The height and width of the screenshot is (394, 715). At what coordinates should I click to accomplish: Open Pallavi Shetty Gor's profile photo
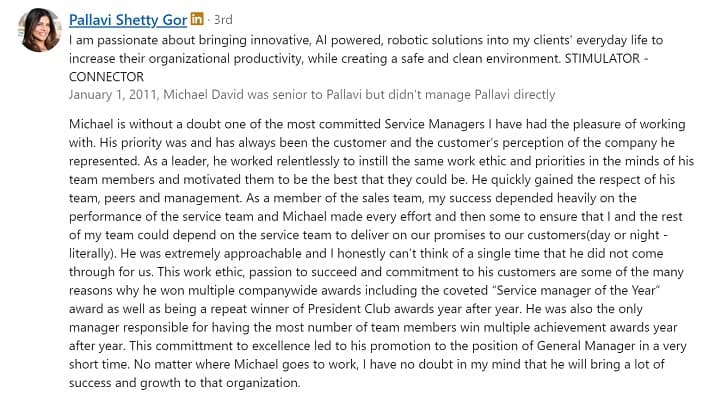pyautogui.click(x=40, y=29)
